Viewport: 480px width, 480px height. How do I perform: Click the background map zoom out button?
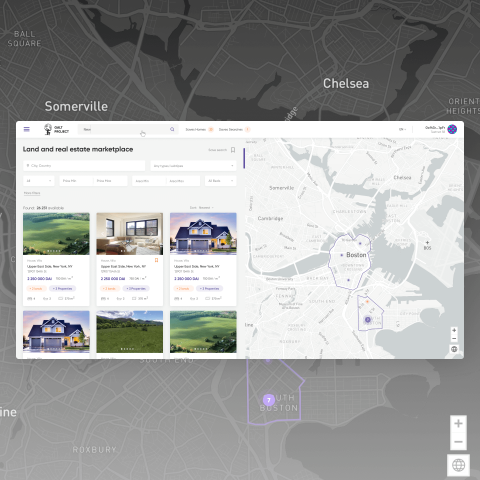point(458,441)
